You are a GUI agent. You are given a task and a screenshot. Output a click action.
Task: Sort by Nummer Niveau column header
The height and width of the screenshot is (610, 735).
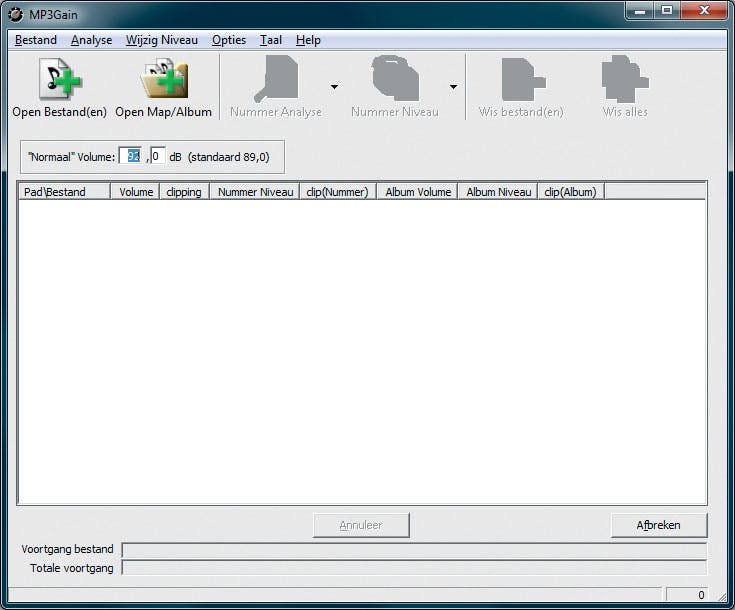tap(255, 192)
